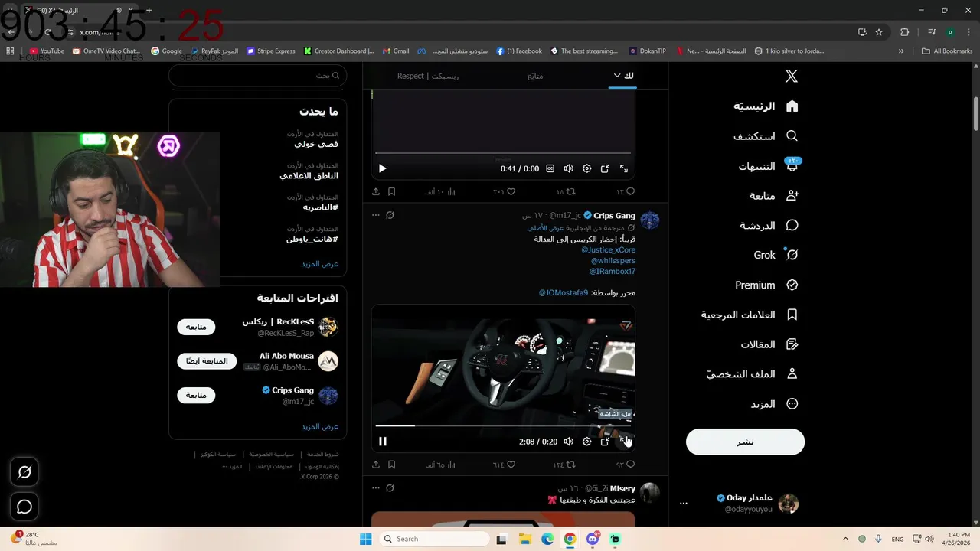
Task: Follow Crips Gang in suggestions
Action: 196,395
